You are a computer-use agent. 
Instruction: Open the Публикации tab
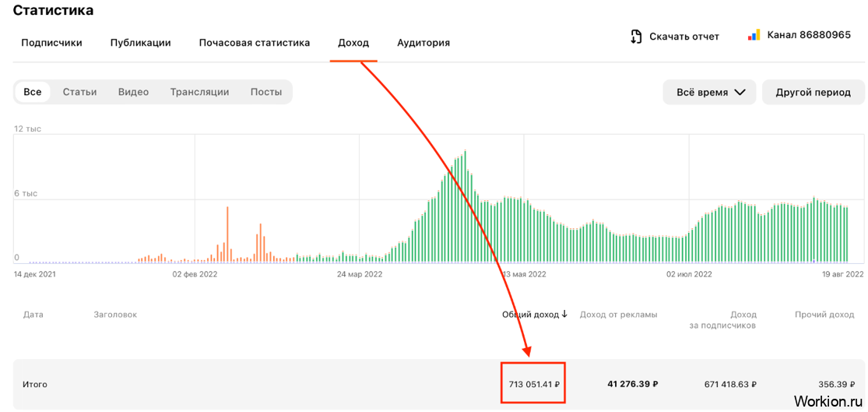point(141,43)
